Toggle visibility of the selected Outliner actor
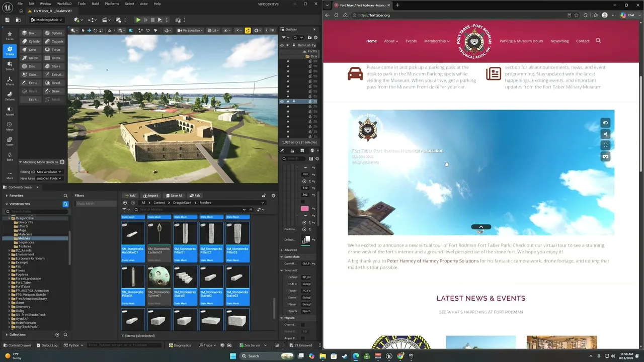 (282, 101)
